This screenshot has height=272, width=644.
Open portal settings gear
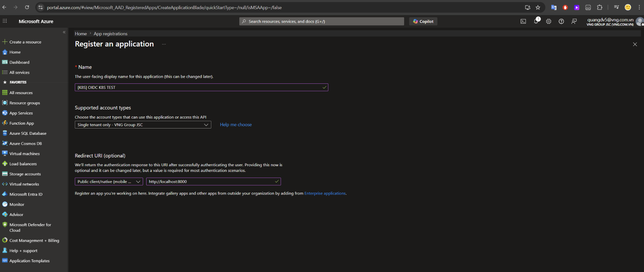pos(549,21)
